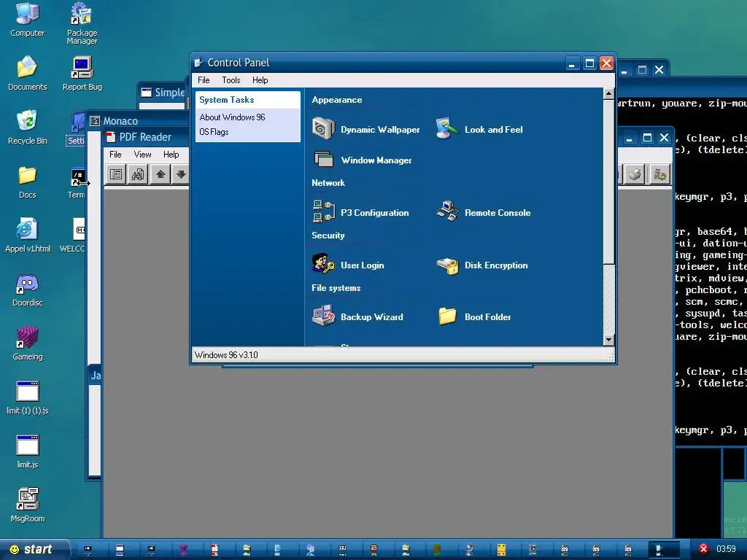Click the Appearance section heading
The image size is (747, 560).
pos(337,99)
